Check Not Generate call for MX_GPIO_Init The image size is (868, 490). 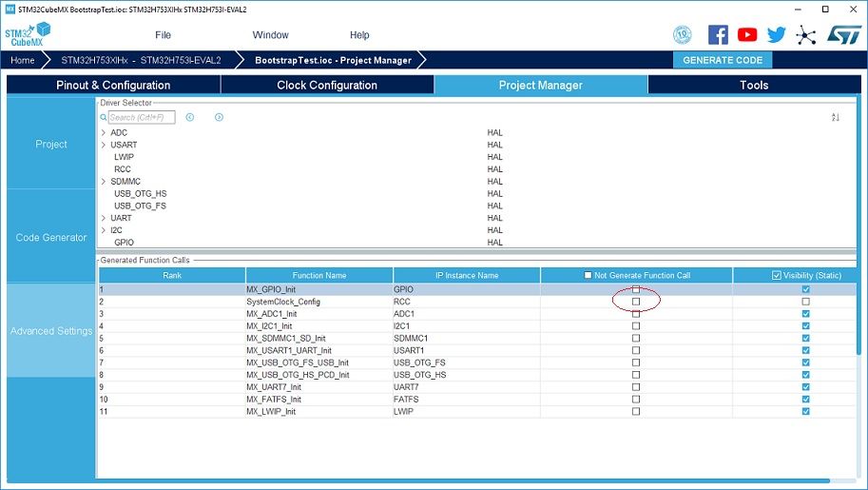636,289
